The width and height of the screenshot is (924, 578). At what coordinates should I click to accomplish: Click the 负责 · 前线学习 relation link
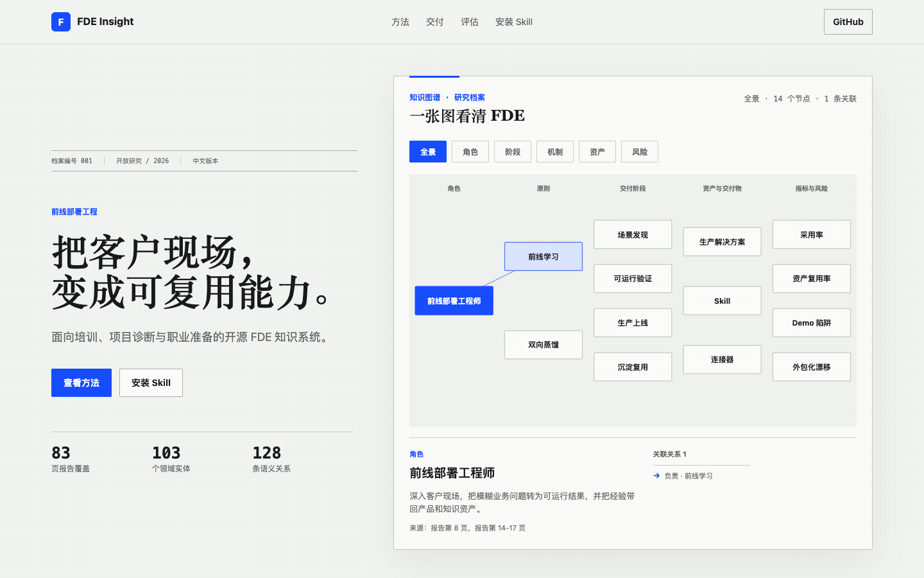(689, 476)
